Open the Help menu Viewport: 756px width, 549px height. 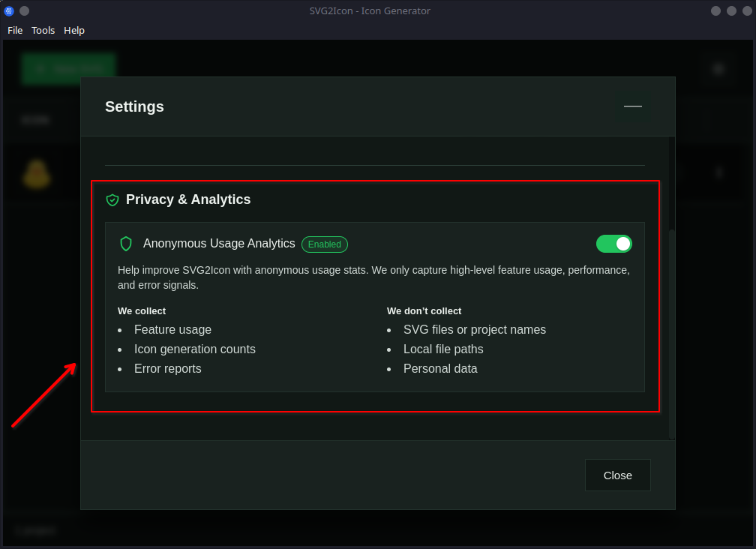pyautogui.click(x=73, y=30)
